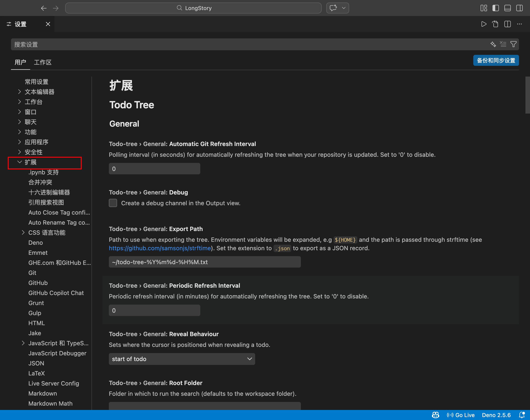Viewport: 530px width, 420px height.
Task: Click the AI search sparkle icon in search bar
Action: tap(493, 44)
